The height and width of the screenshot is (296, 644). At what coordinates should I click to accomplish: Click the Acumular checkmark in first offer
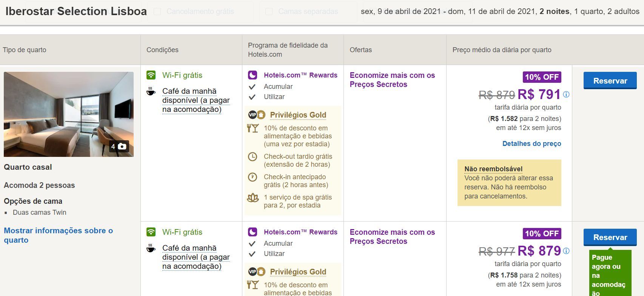[x=252, y=87]
